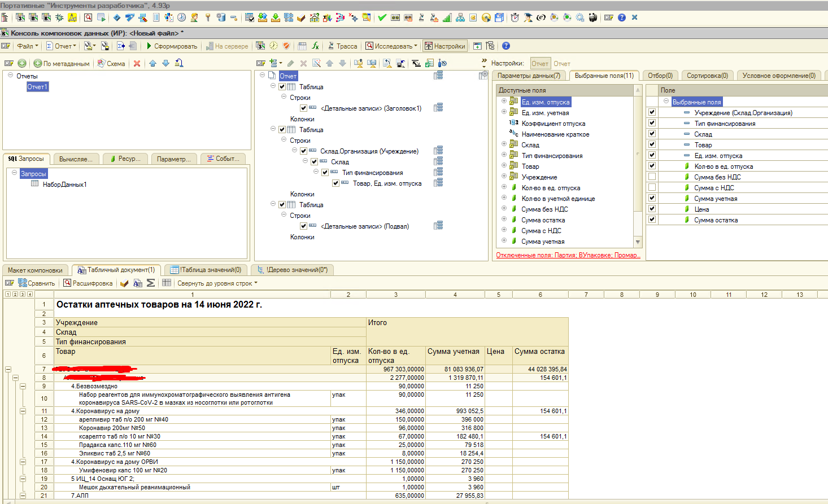Switch to Макет компоновки tab
The height and width of the screenshot is (504, 828).
(x=35, y=270)
